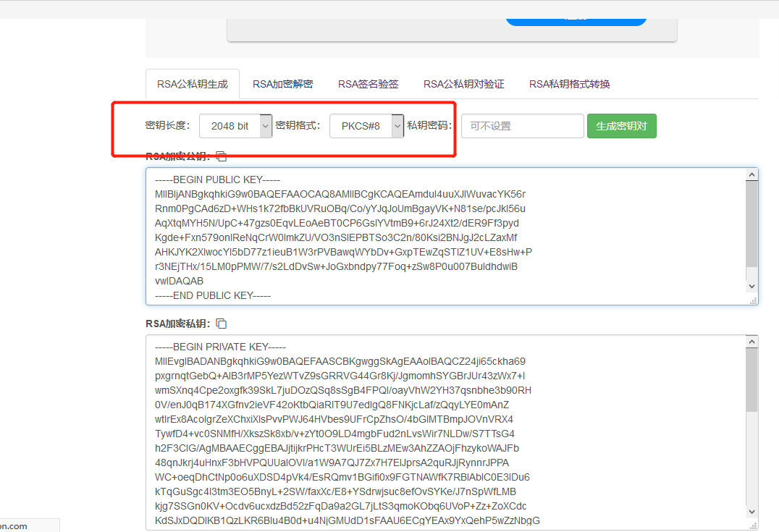Click the private key scrollbar thumb
This screenshot has height=532, width=779.
[x=752, y=384]
